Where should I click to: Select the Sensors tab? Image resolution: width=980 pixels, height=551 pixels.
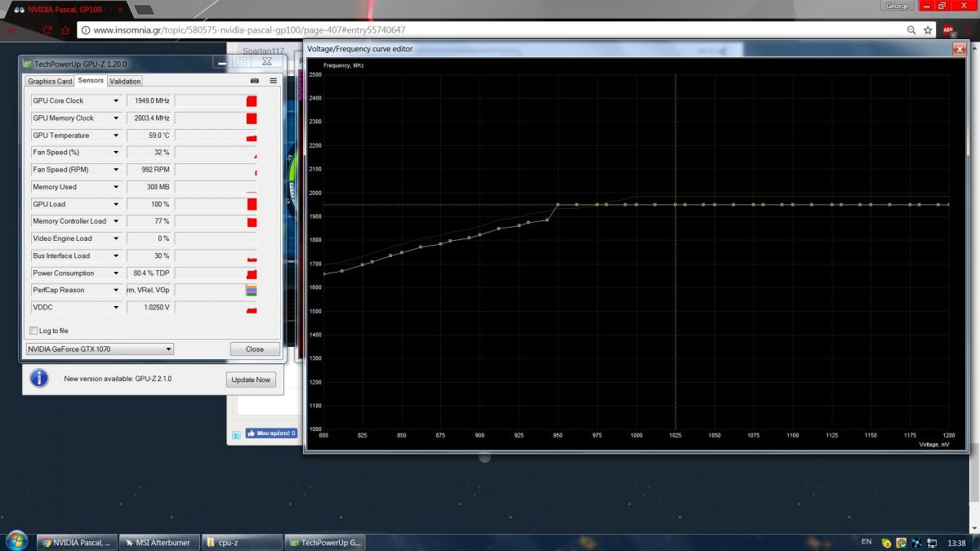pos(91,80)
